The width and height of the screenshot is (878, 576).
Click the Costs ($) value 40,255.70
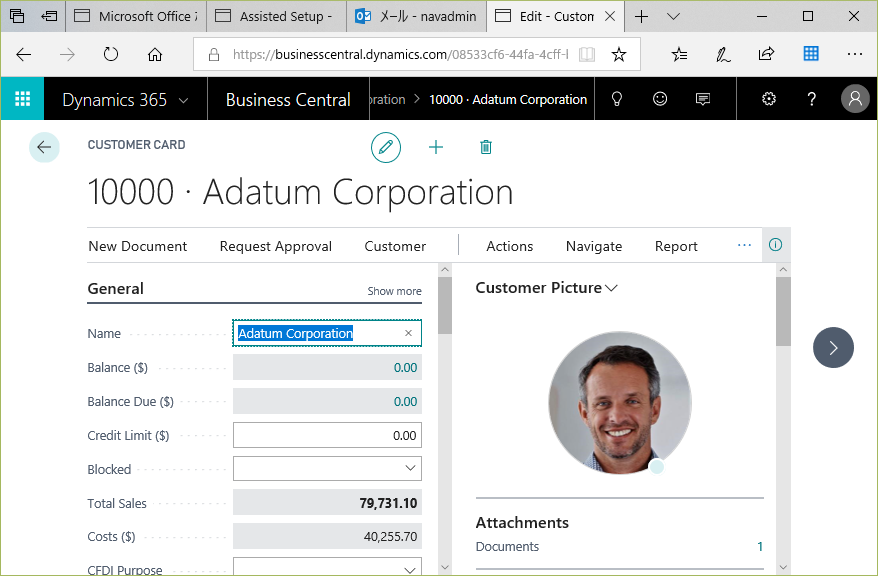pos(390,537)
